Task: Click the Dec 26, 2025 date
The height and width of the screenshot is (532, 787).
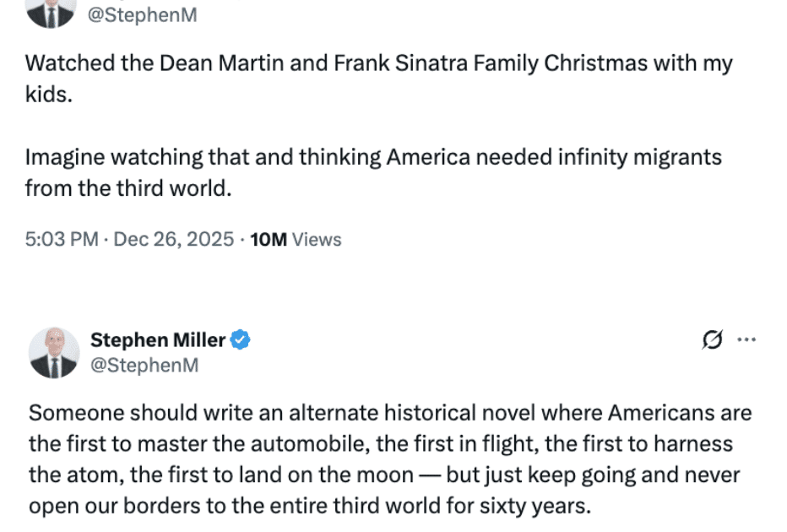Action: tap(173, 240)
